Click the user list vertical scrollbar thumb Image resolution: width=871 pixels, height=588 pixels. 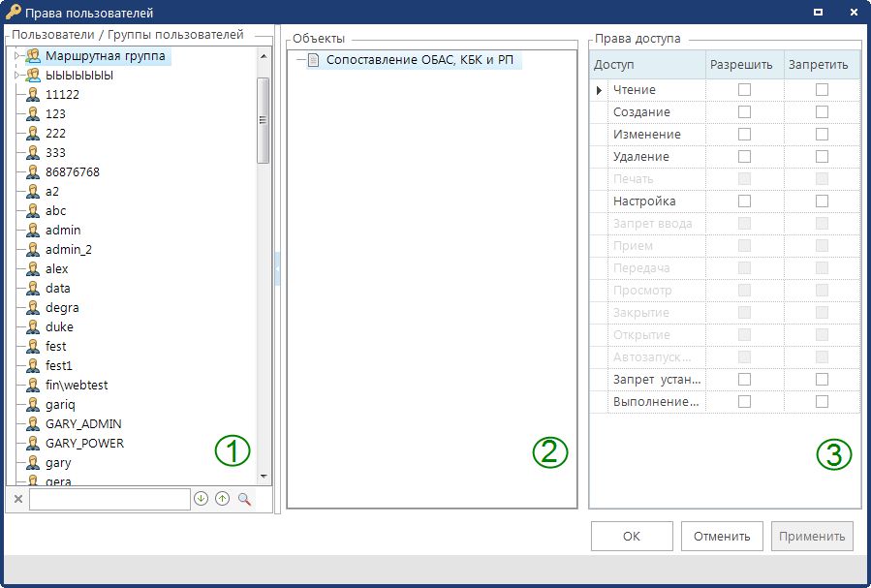pyautogui.click(x=263, y=120)
